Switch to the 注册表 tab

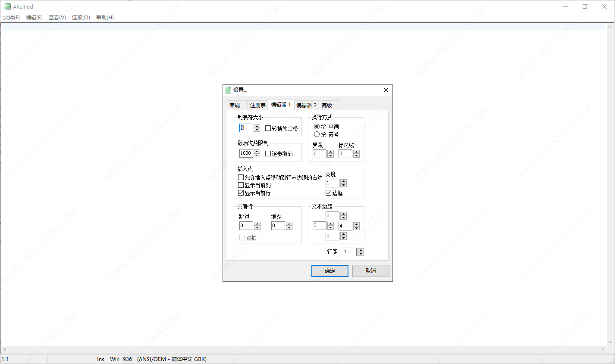[257, 105]
